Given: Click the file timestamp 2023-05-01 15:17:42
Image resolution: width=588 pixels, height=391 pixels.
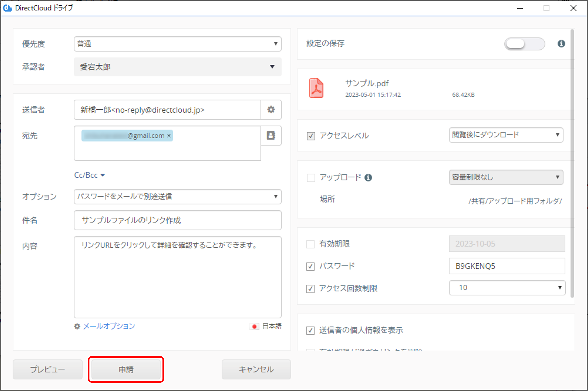Looking at the screenshot, I should pos(373,95).
